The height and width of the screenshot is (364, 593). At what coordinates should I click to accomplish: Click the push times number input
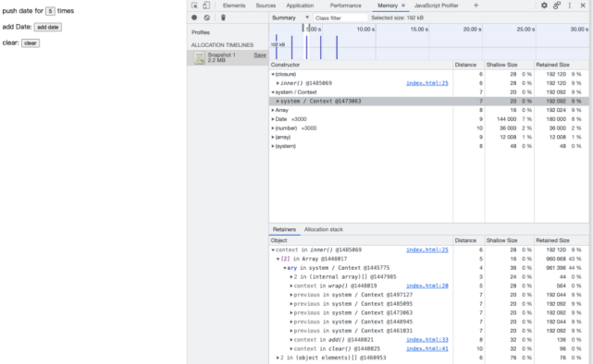[x=50, y=11]
